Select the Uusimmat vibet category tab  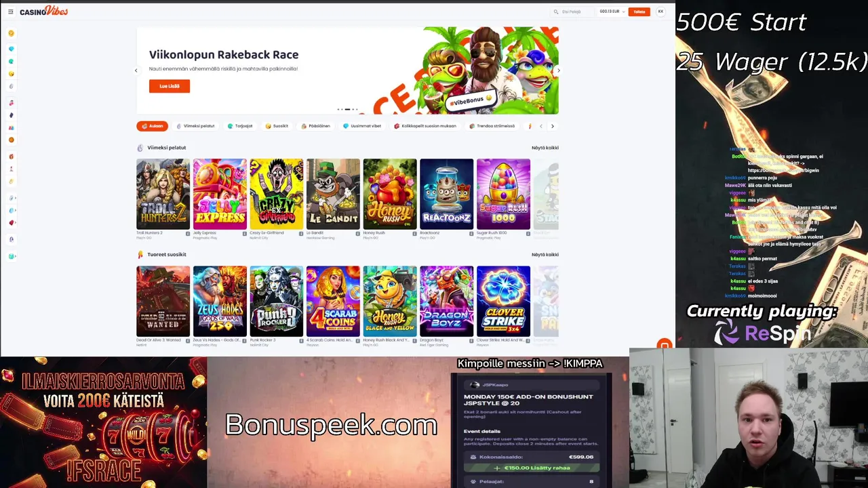click(362, 126)
